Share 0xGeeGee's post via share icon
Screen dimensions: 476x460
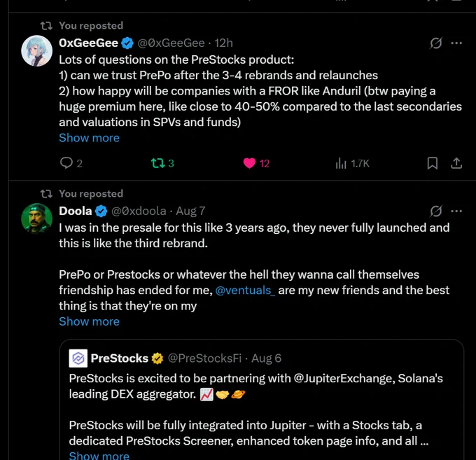pyautogui.click(x=456, y=163)
